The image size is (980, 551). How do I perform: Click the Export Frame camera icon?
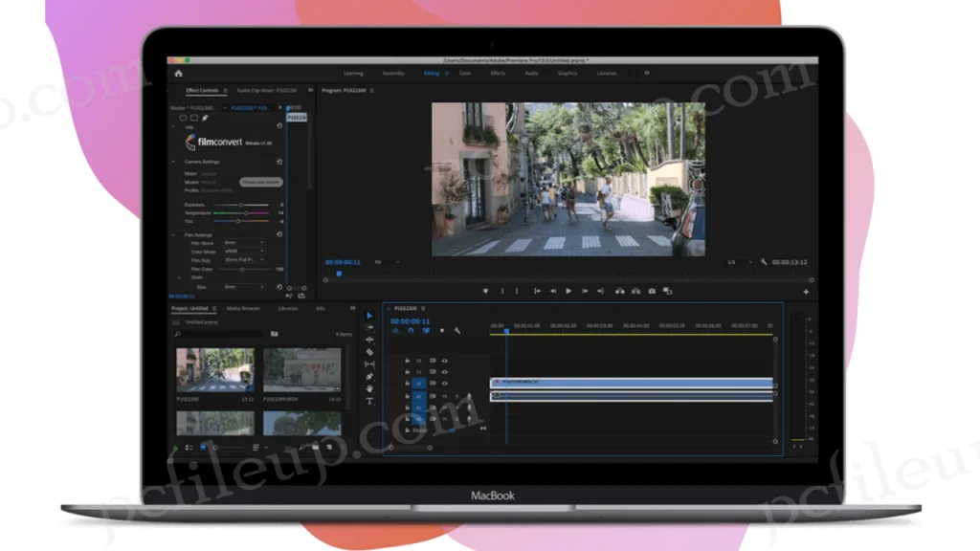pyautogui.click(x=652, y=291)
